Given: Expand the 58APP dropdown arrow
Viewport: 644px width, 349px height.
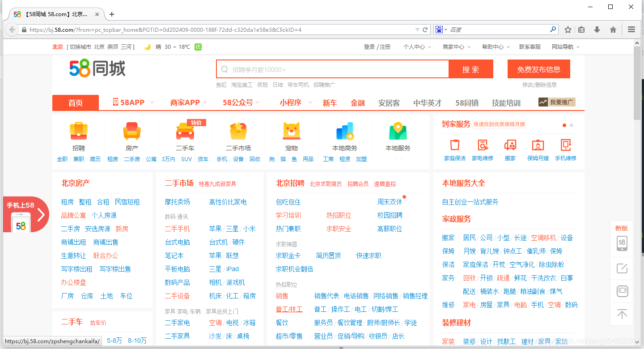Looking at the screenshot, I should tap(152, 102).
